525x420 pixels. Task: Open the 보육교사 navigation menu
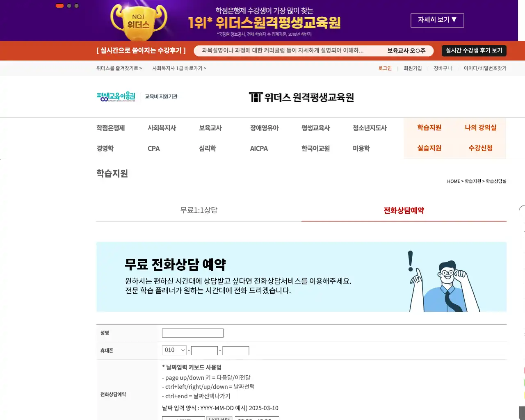point(209,128)
